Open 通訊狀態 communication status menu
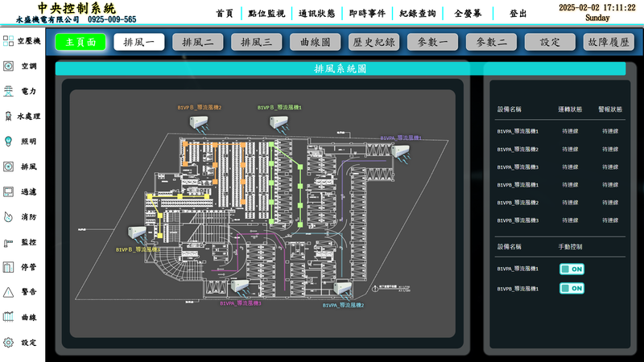The width and height of the screenshot is (644, 362). (316, 14)
